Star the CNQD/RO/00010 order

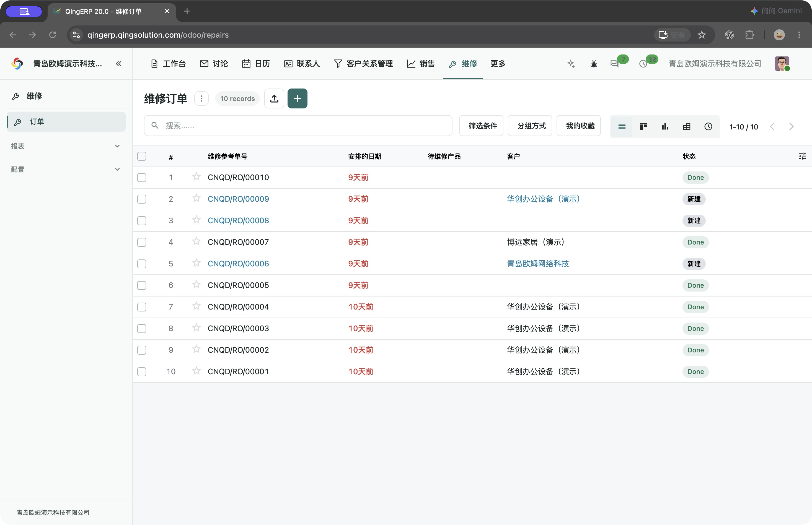tap(196, 176)
